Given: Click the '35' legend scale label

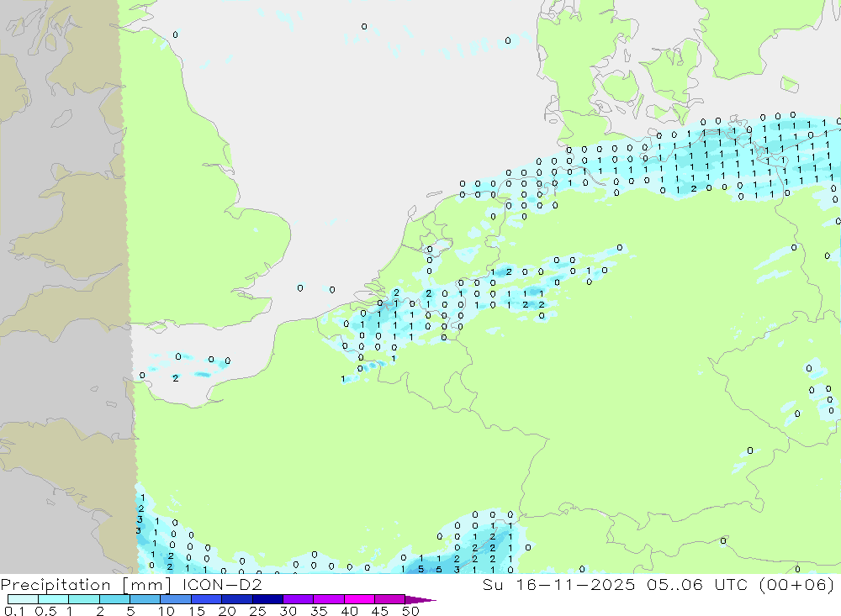Looking at the screenshot, I should pos(319,611).
